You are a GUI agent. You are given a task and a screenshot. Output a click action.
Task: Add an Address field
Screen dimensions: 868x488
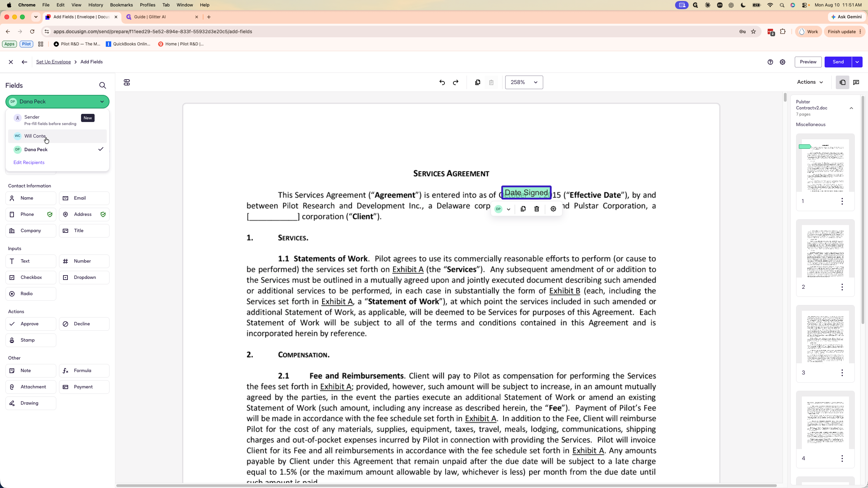[x=84, y=215]
